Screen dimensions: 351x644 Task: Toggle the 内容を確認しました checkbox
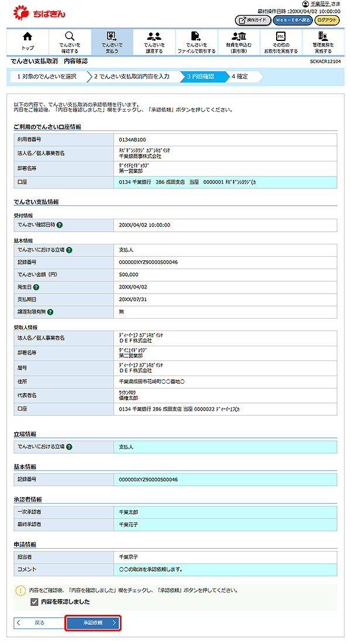click(x=35, y=601)
